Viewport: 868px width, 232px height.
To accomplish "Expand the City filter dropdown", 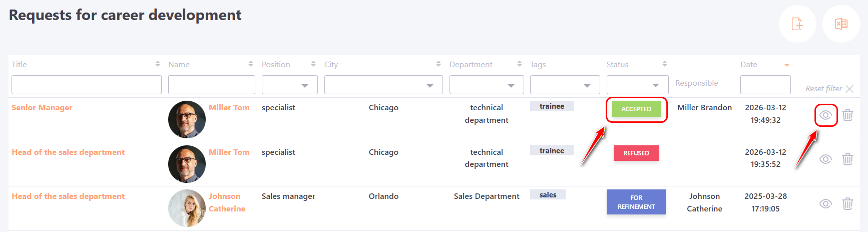I will (x=383, y=85).
